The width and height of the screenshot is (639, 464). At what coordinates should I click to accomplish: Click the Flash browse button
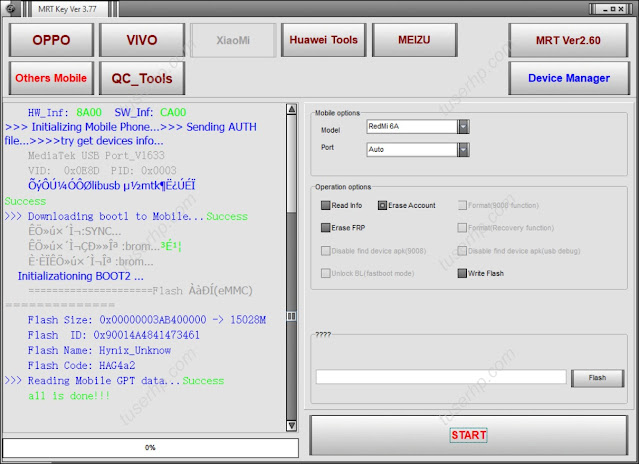point(597,378)
